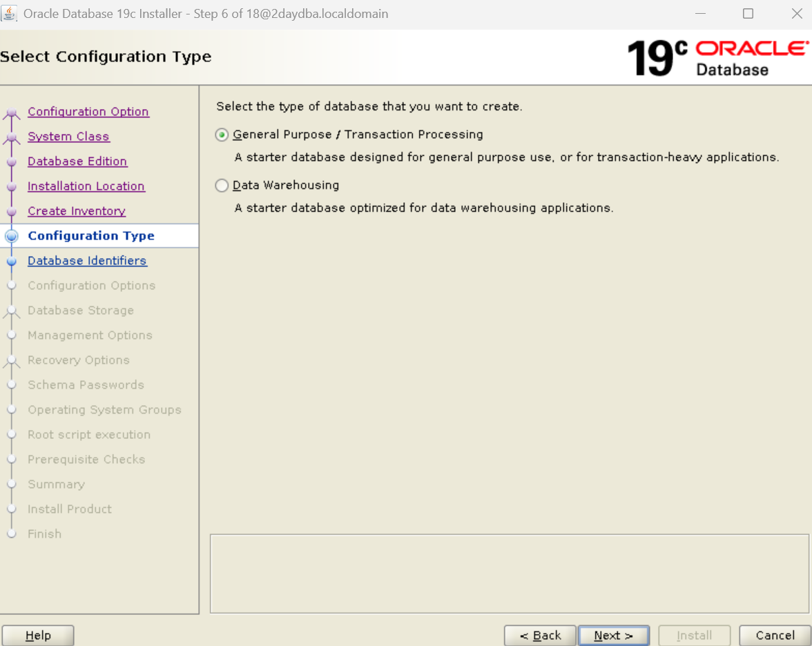Click "Select the type of database" instruction text

369,106
